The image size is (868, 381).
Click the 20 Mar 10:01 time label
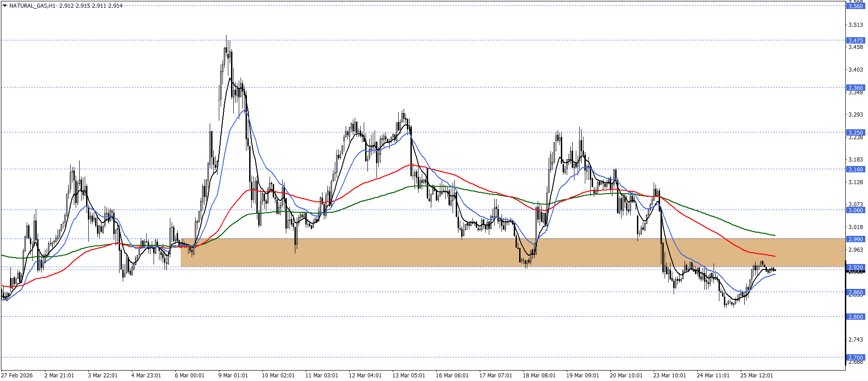626,375
